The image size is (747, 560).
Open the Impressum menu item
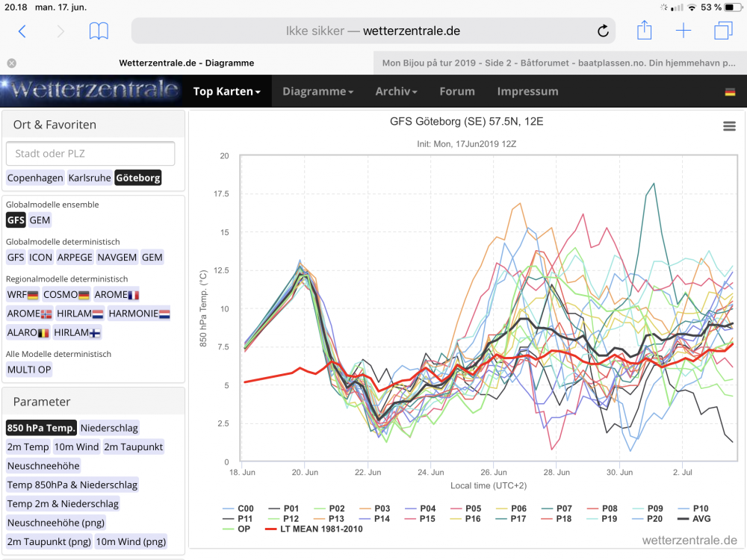click(x=528, y=91)
